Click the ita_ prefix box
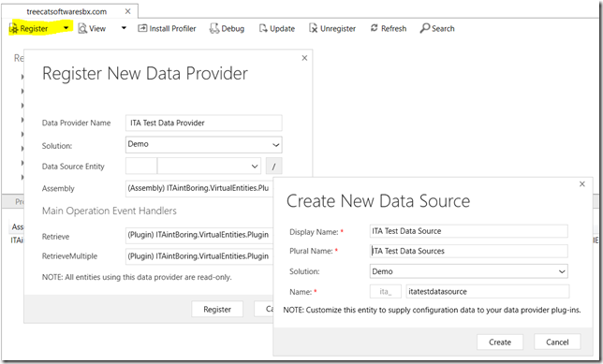Viewport: 603px width, 364px height. (386, 291)
